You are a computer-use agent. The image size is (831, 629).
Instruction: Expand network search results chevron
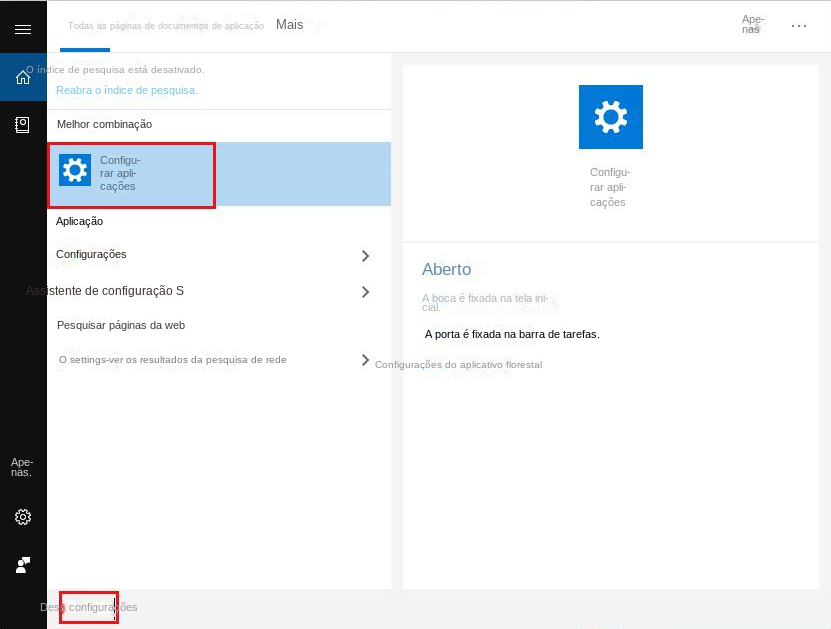[366, 361]
